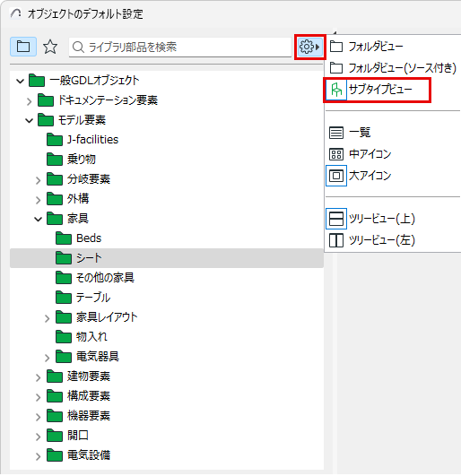Select フォルダビュー menu entry
The height and width of the screenshot is (476, 461).
tap(393, 47)
